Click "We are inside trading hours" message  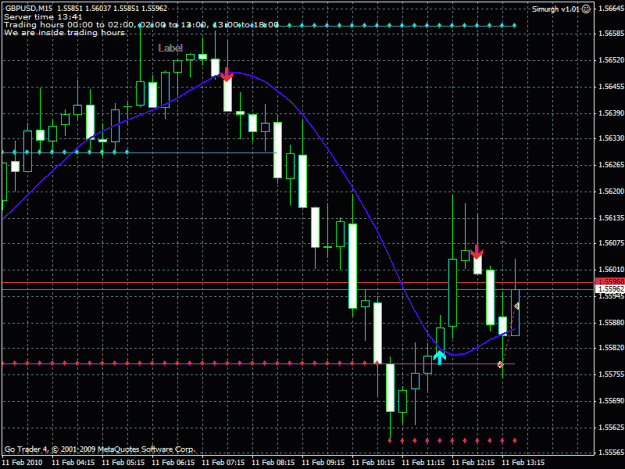(65, 33)
